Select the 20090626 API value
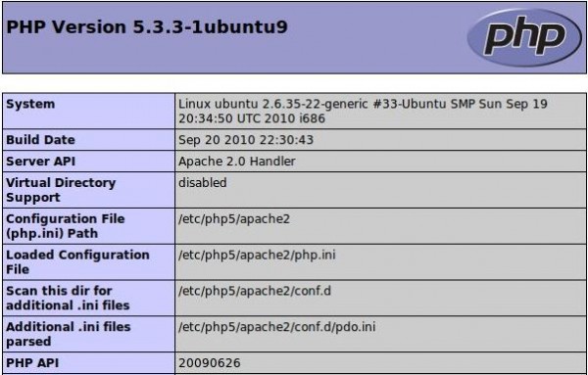Image resolution: width=588 pixels, height=375 pixels. pos(210,362)
